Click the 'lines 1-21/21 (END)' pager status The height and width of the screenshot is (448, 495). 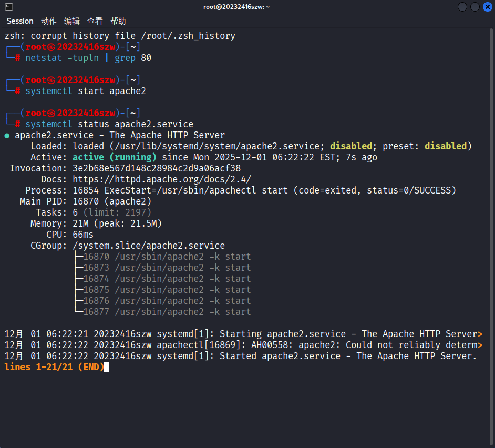pyautogui.click(x=54, y=367)
